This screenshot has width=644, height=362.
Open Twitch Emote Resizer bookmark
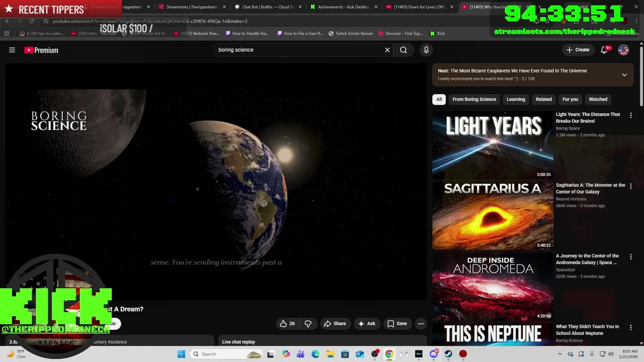[351, 33]
